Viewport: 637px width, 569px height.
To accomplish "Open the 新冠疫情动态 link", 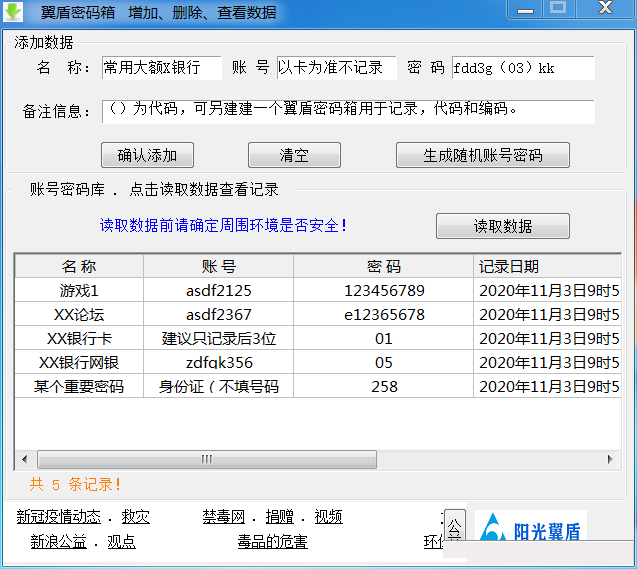I will point(58,517).
